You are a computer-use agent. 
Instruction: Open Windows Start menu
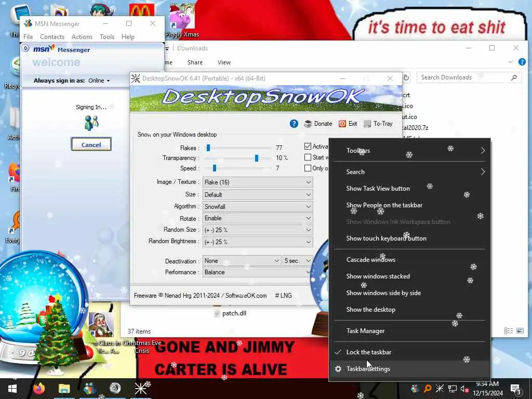pyautogui.click(x=12, y=389)
